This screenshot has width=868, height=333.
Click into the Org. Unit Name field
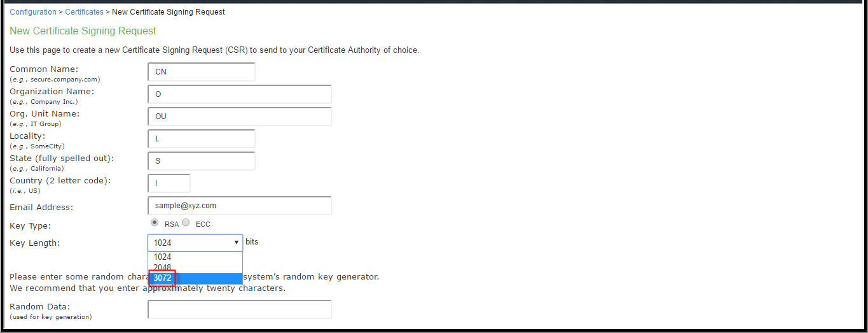point(240,117)
